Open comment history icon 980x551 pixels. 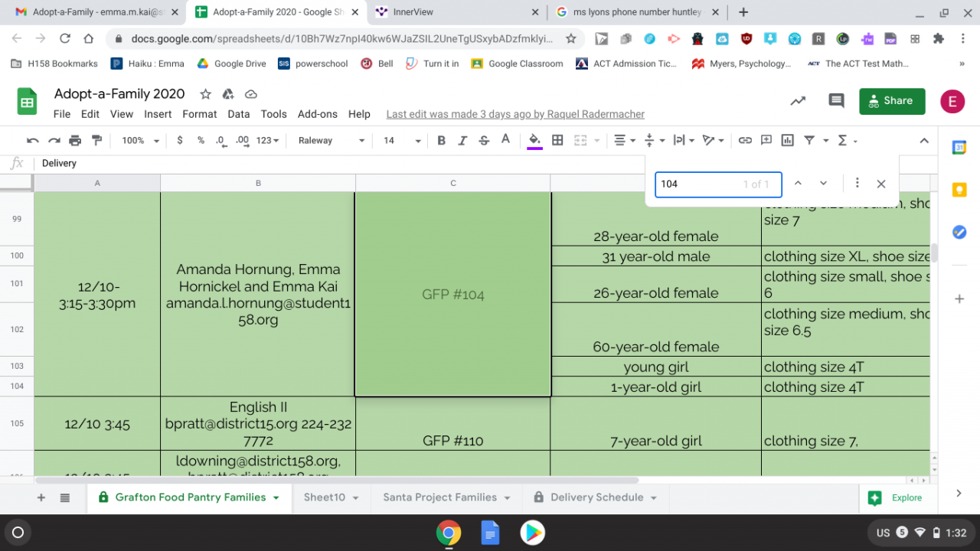coord(836,101)
